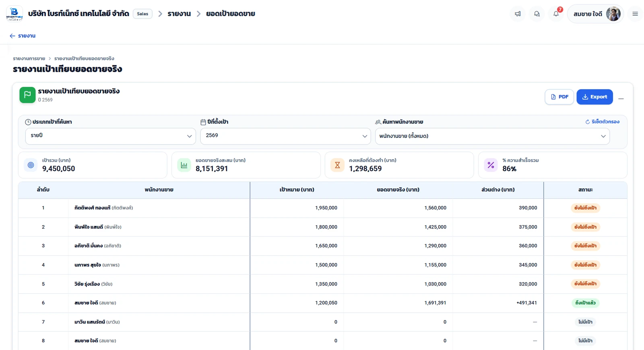Click the percent icon beside % ความสำเร็จรวม

coord(491,165)
